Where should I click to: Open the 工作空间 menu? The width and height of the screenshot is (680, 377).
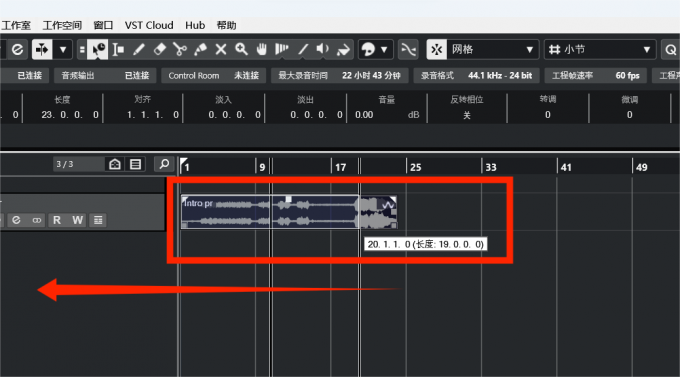point(62,25)
